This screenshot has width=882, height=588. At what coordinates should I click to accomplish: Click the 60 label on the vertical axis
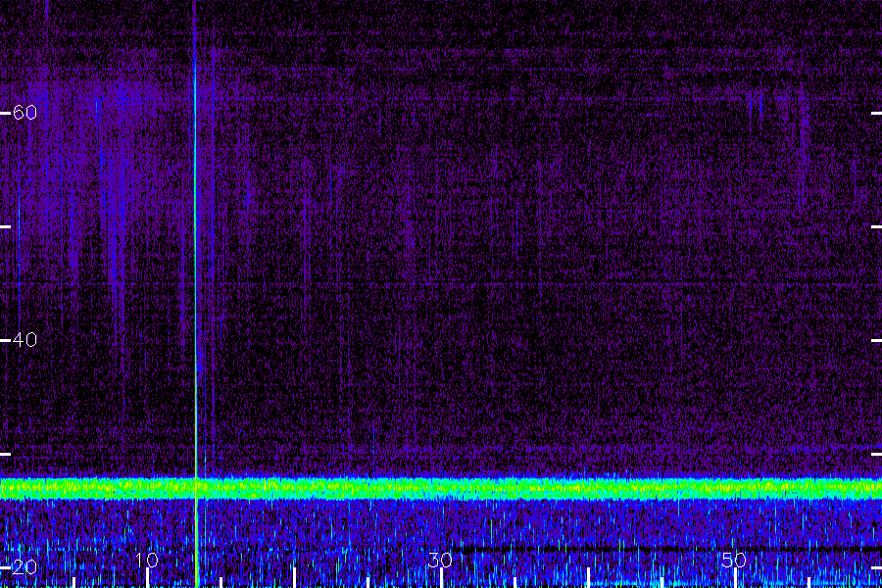click(x=24, y=113)
